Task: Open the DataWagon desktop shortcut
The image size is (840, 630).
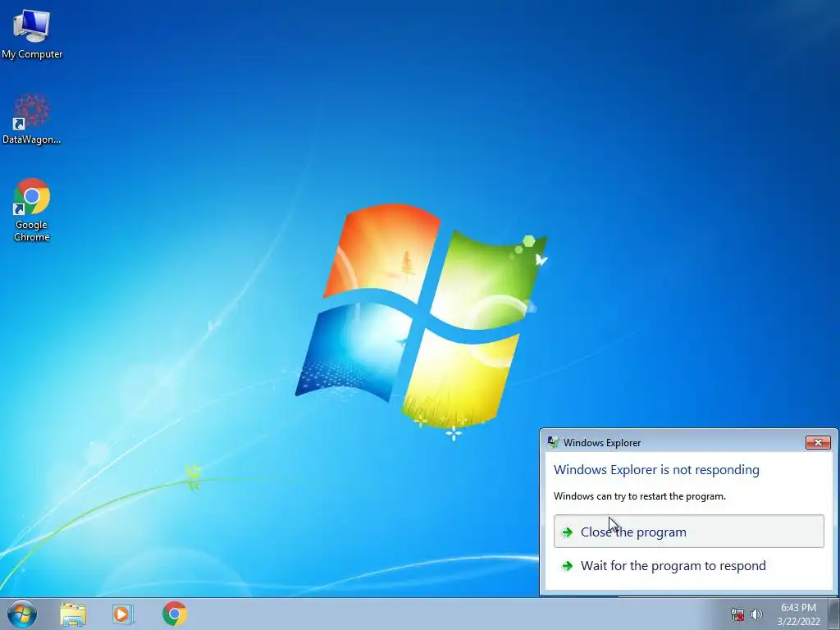Action: (32, 119)
